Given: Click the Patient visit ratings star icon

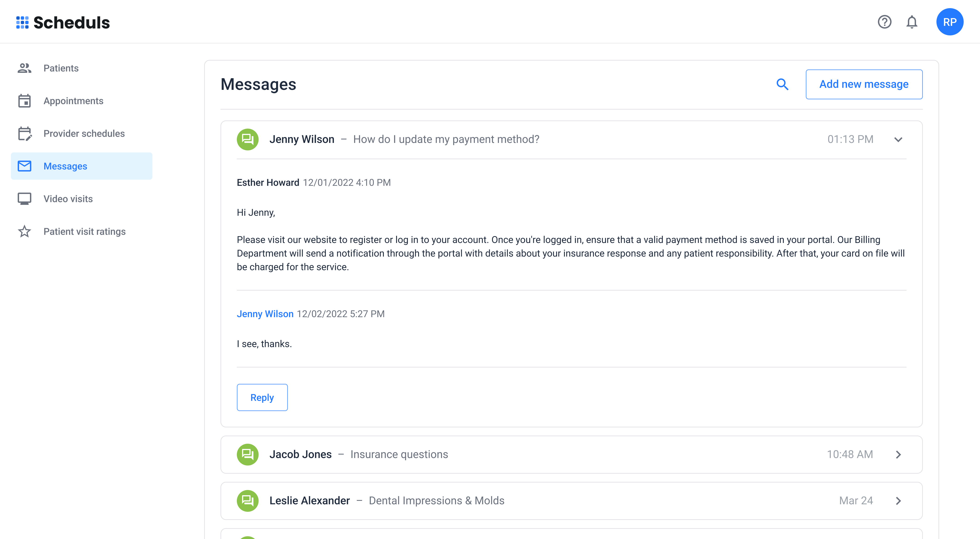Looking at the screenshot, I should pyautogui.click(x=24, y=232).
